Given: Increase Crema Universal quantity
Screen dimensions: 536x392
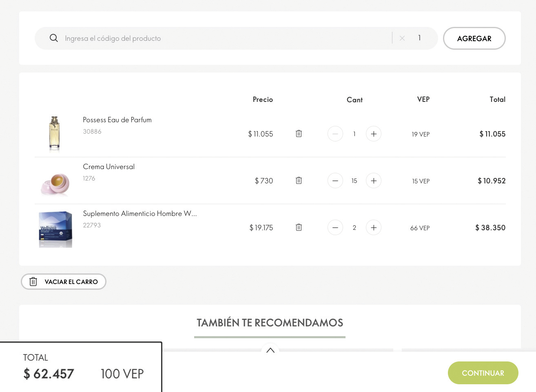Looking at the screenshot, I should (x=373, y=181).
